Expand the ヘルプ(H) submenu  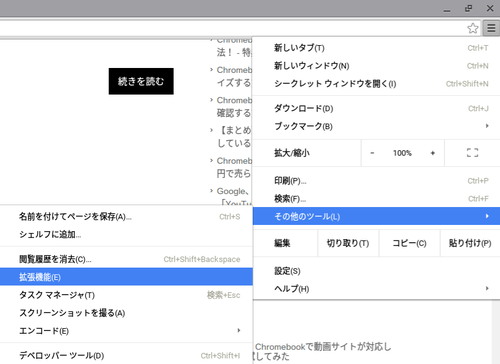coord(376,289)
